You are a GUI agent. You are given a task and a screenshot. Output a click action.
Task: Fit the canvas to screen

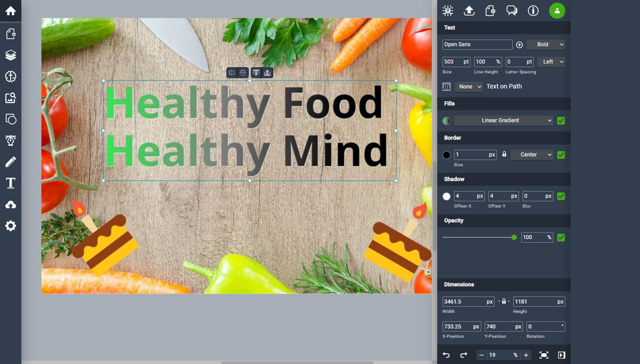coord(544,355)
